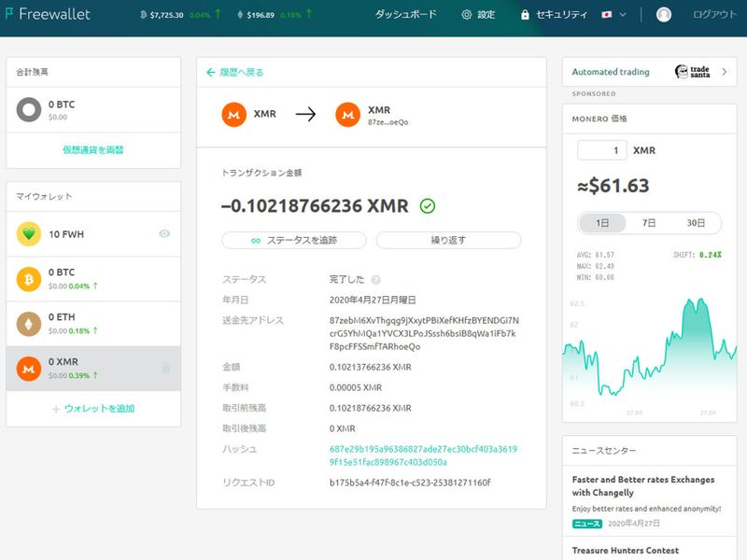
Task: Open 設定 settings menu
Action: coord(478,15)
